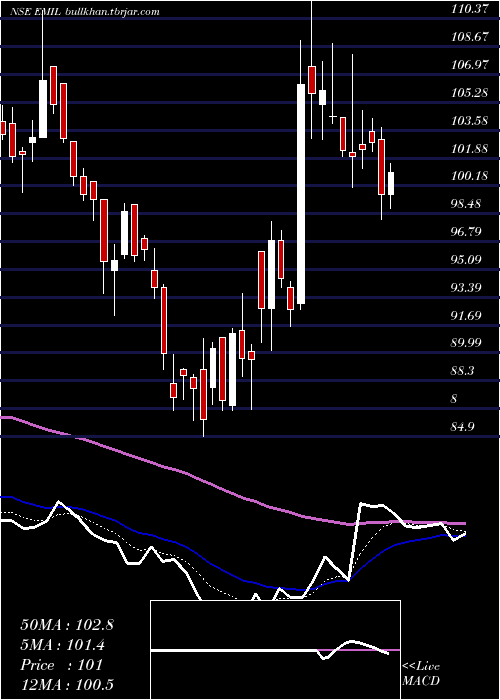Select the 100.18 price axis label
This screenshot has width=500, height=700.
469,176
